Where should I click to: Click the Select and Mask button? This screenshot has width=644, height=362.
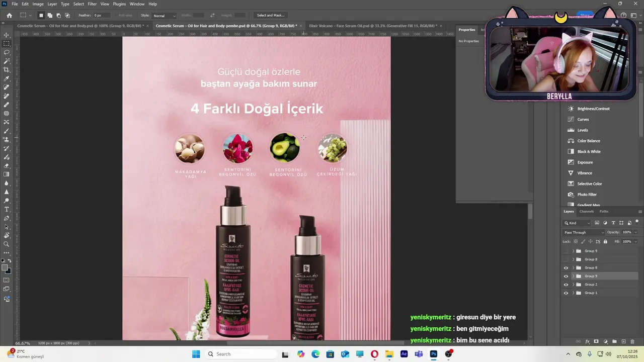(x=271, y=15)
